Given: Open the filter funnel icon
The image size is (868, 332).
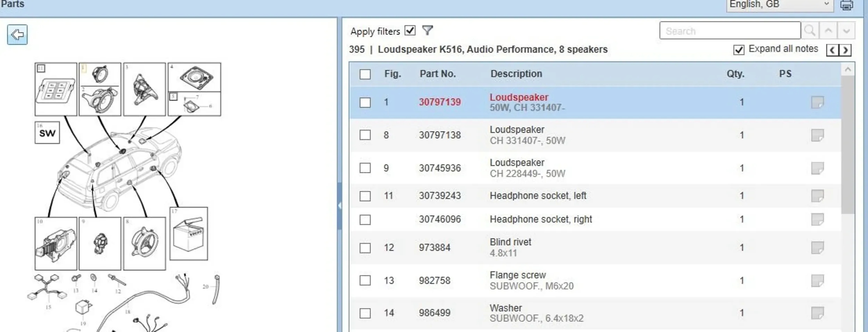Looking at the screenshot, I should [x=427, y=31].
